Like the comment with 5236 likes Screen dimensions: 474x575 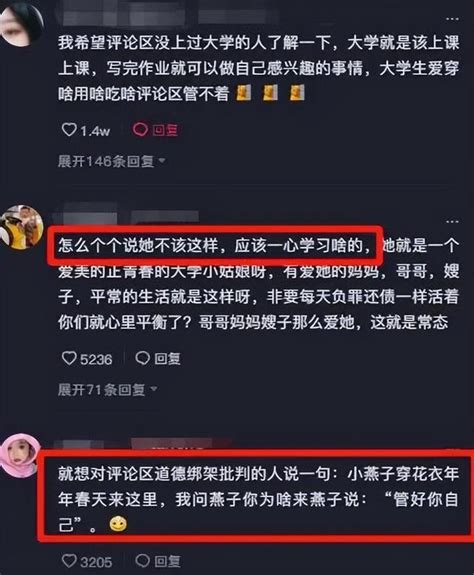[x=69, y=358]
